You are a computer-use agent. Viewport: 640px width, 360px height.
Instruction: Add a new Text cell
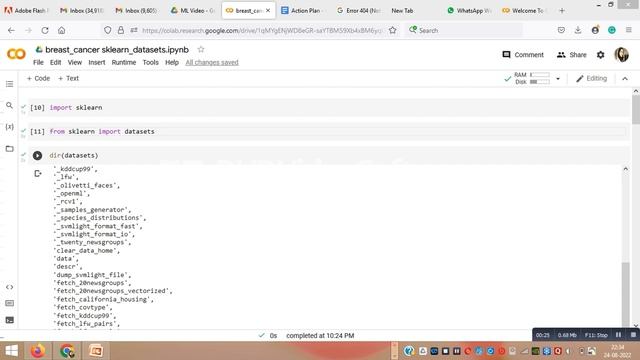tap(69, 78)
